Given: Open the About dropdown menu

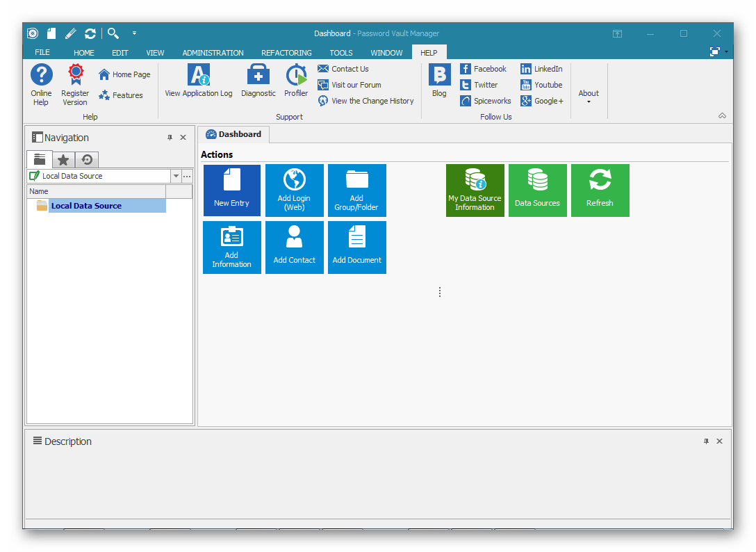Looking at the screenshot, I should (x=589, y=95).
